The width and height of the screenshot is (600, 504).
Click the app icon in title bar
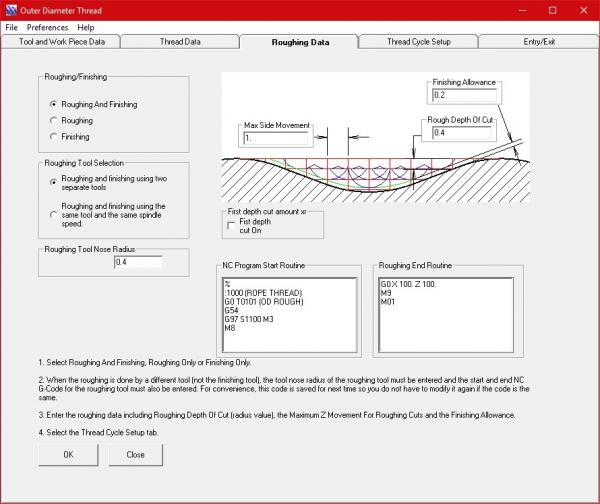click(x=12, y=10)
